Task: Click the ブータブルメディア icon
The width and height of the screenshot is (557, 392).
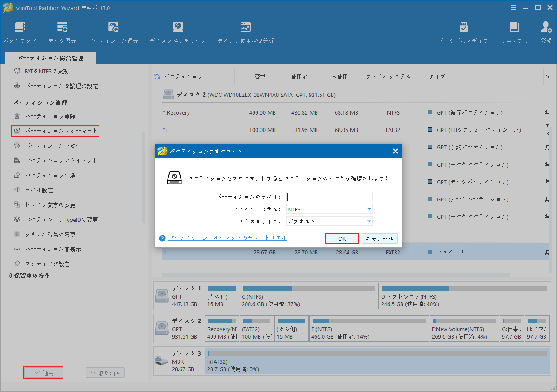Action: (x=463, y=31)
